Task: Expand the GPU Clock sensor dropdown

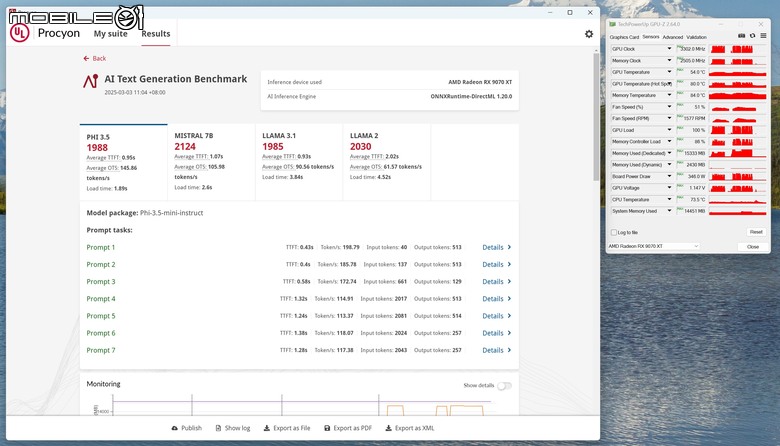Action: coord(670,49)
